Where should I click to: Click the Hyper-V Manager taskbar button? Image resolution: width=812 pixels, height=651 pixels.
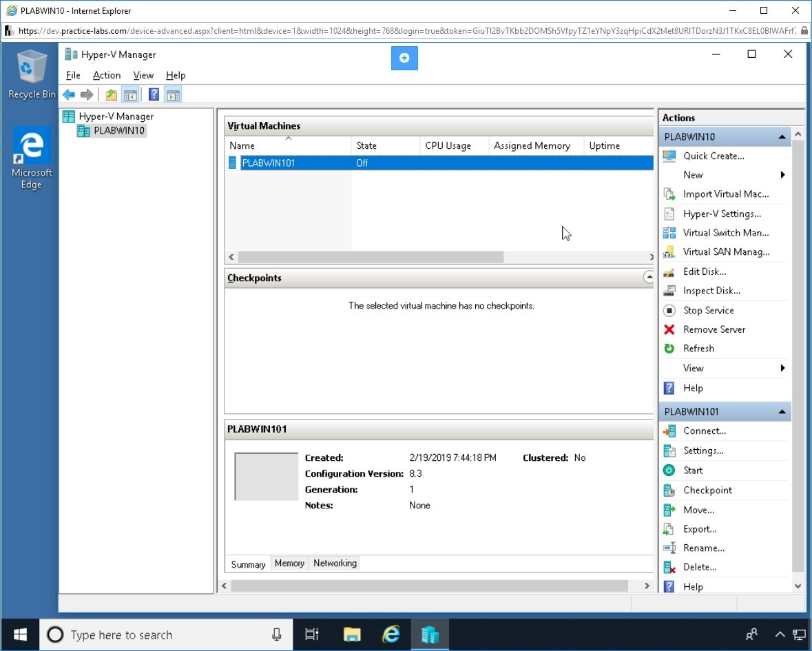(430, 634)
